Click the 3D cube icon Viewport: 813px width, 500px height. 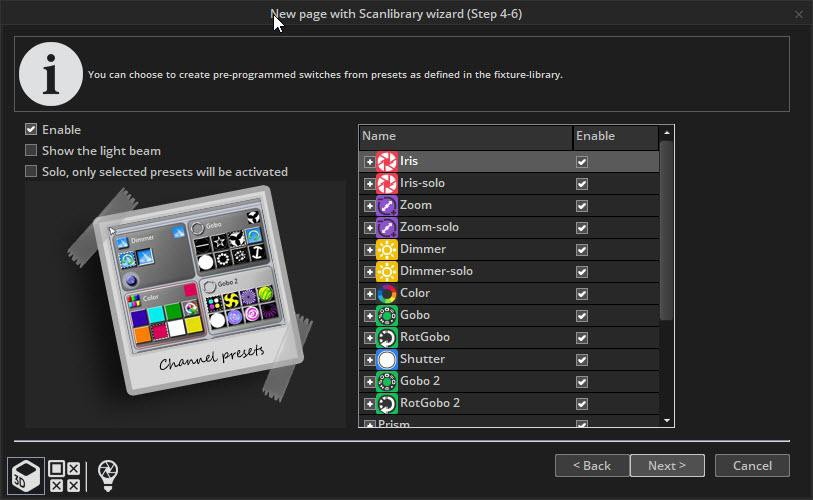click(x=25, y=474)
